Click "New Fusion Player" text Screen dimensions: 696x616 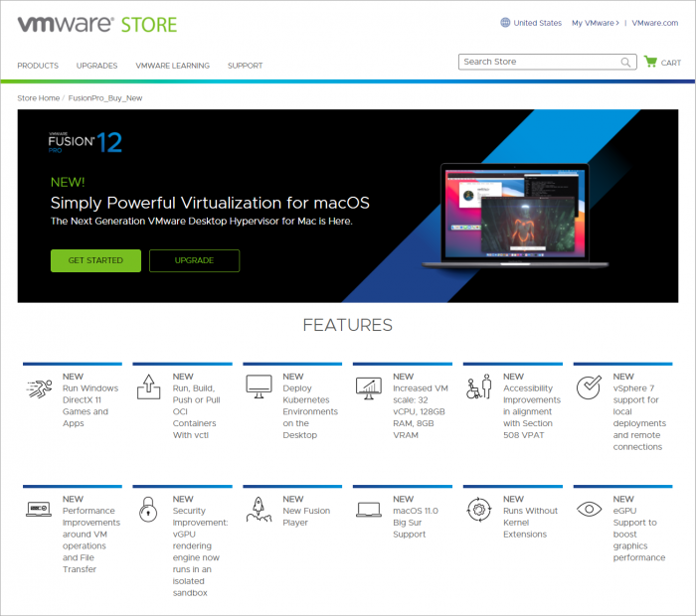coord(306,517)
